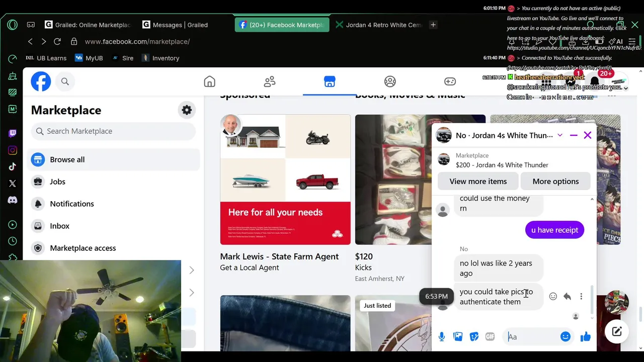The width and height of the screenshot is (644, 362).
Task: Open Marketplace access
Action: 114,248
